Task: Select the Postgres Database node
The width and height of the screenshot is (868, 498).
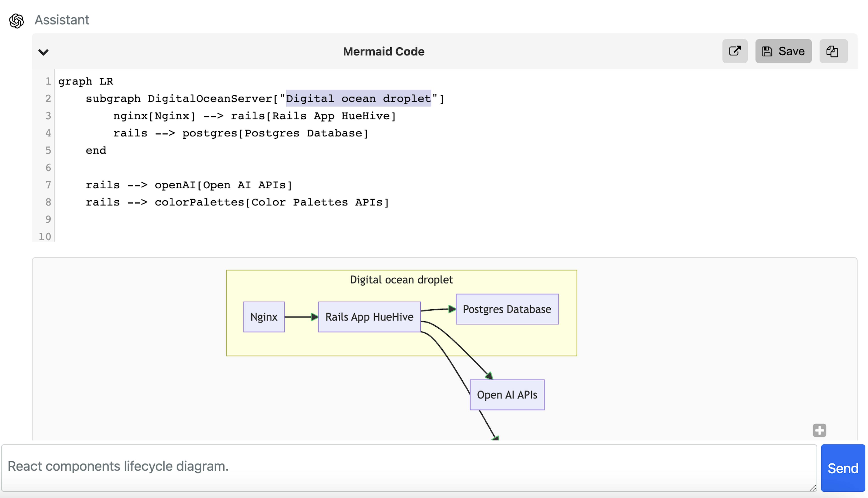Action: tap(507, 309)
